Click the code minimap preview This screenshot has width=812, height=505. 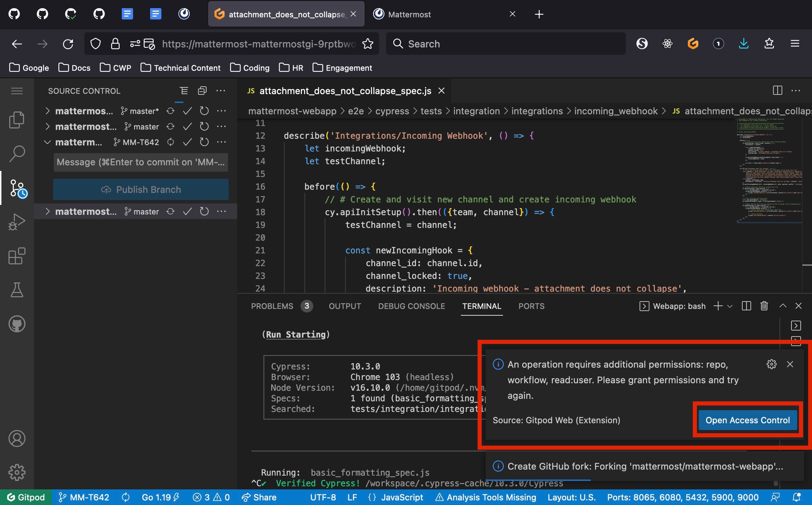pos(769,171)
